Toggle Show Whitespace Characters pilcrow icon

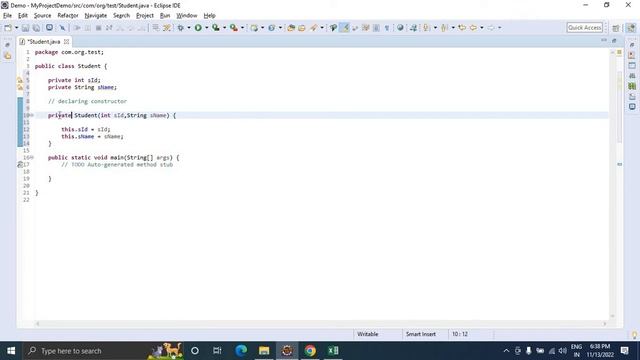pyautogui.click(x=387, y=28)
